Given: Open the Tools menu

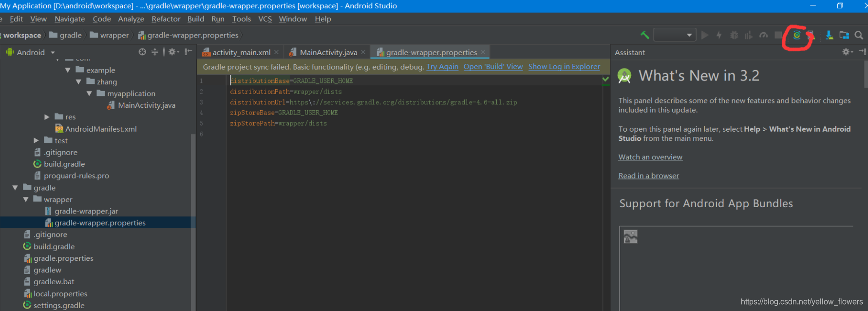Looking at the screenshot, I should pos(242,19).
